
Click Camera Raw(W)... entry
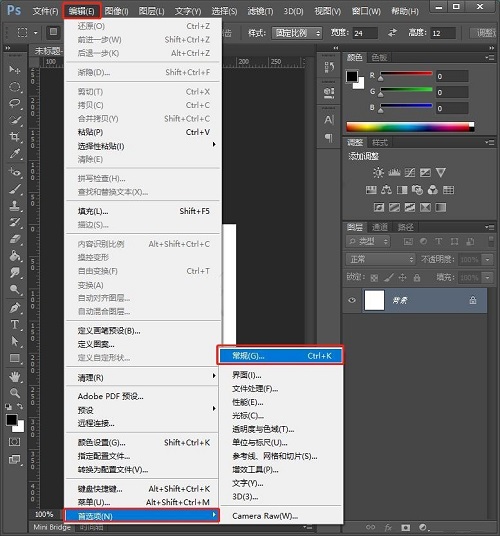[282, 516]
